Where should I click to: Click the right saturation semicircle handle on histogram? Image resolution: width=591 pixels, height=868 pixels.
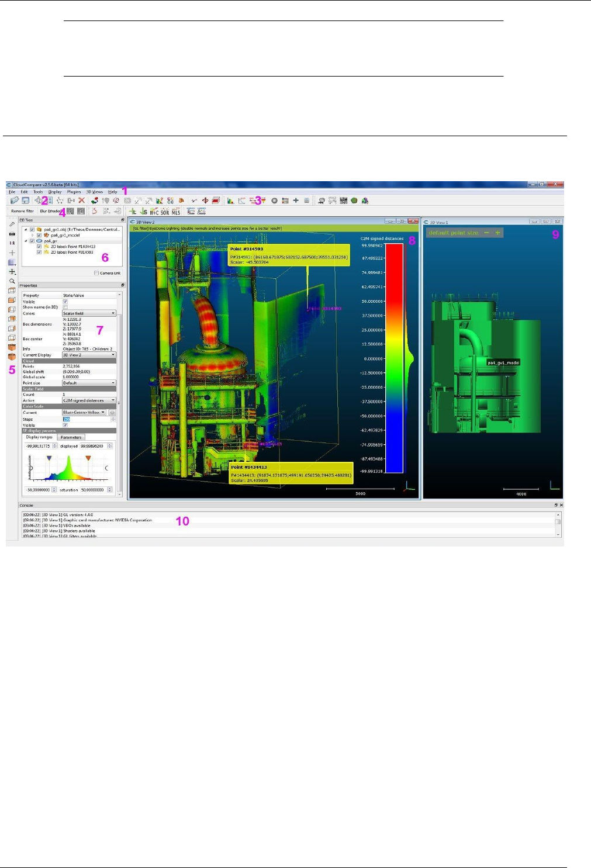106,468
